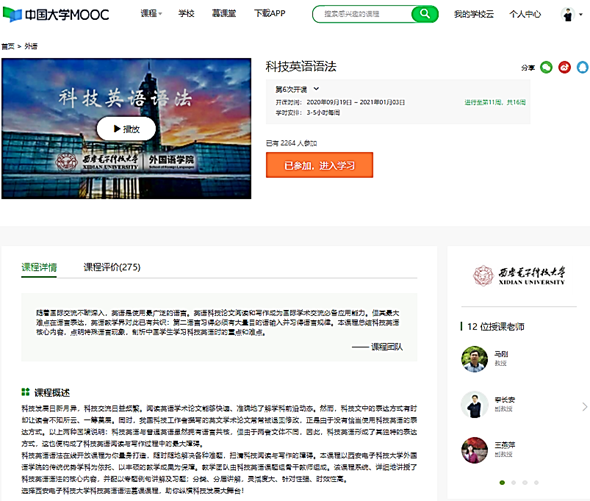Expand the 第6次开课 session selector

pyautogui.click(x=297, y=89)
